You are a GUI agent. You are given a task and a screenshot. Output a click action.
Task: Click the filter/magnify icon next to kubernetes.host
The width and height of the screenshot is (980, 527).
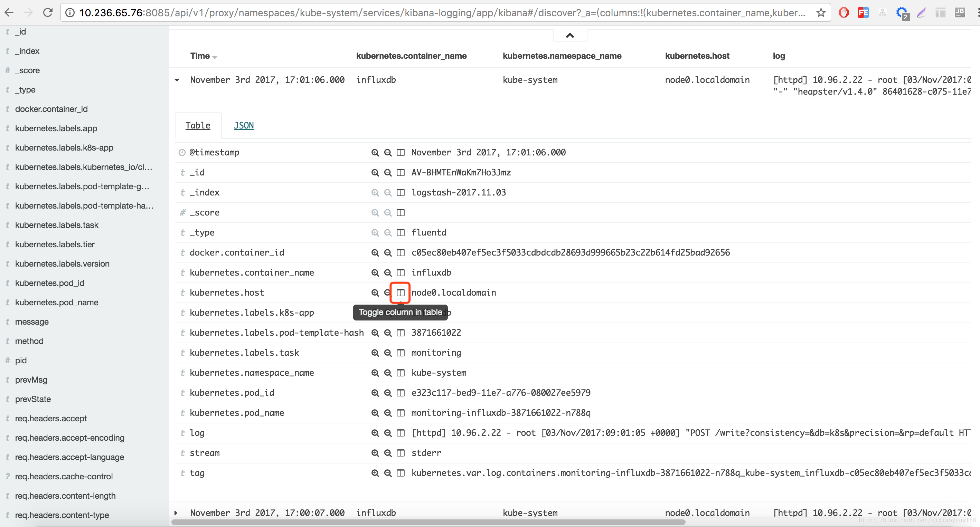[375, 293]
